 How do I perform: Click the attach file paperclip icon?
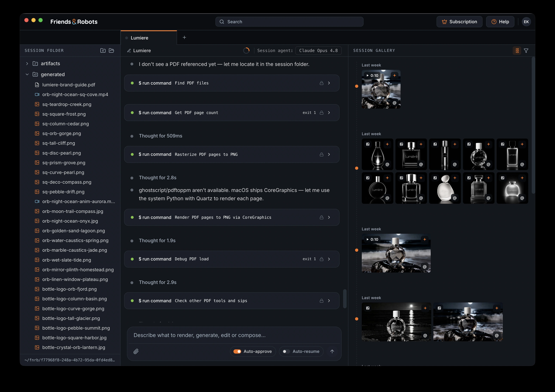coord(136,351)
